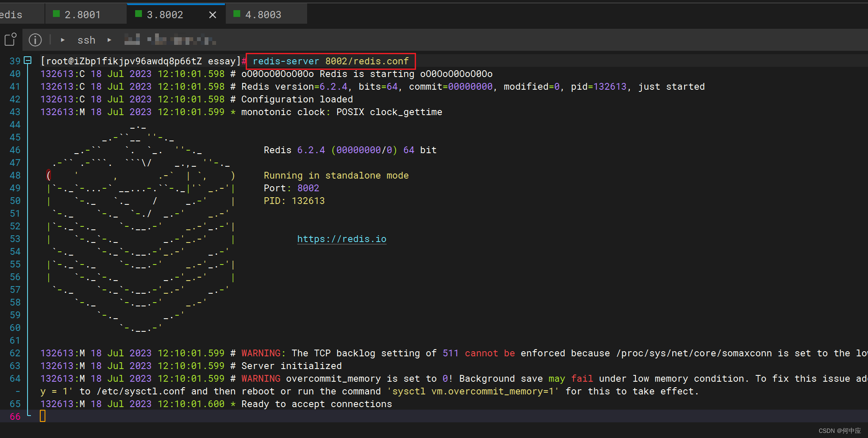Click the TCP backlog WARNING line
Image resolution: width=868 pixels, height=438 pixels.
tap(454, 353)
